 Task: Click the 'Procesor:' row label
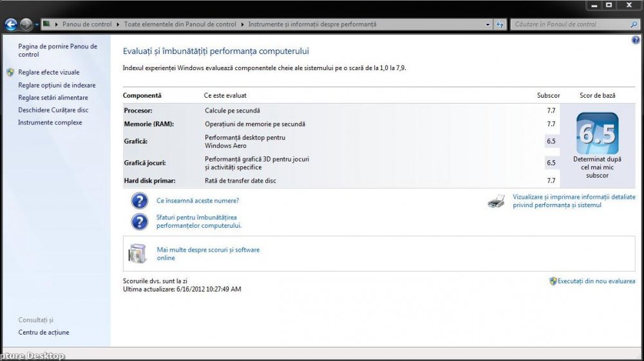tap(138, 110)
